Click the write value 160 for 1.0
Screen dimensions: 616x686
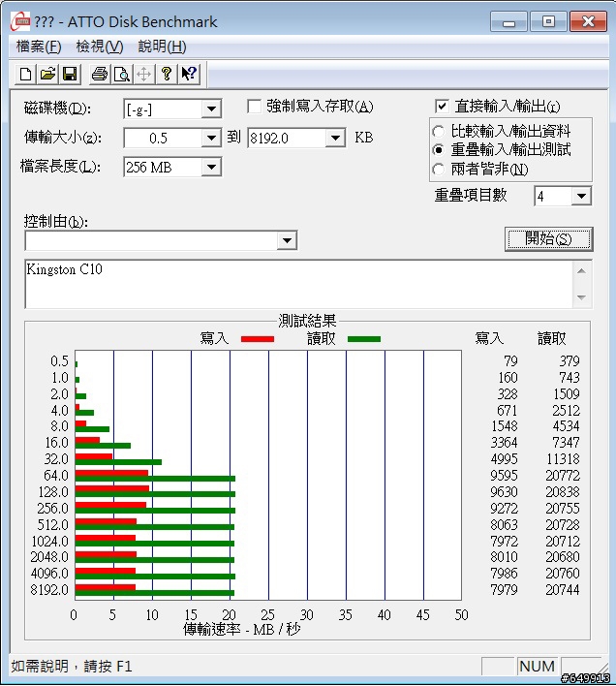tap(508, 378)
